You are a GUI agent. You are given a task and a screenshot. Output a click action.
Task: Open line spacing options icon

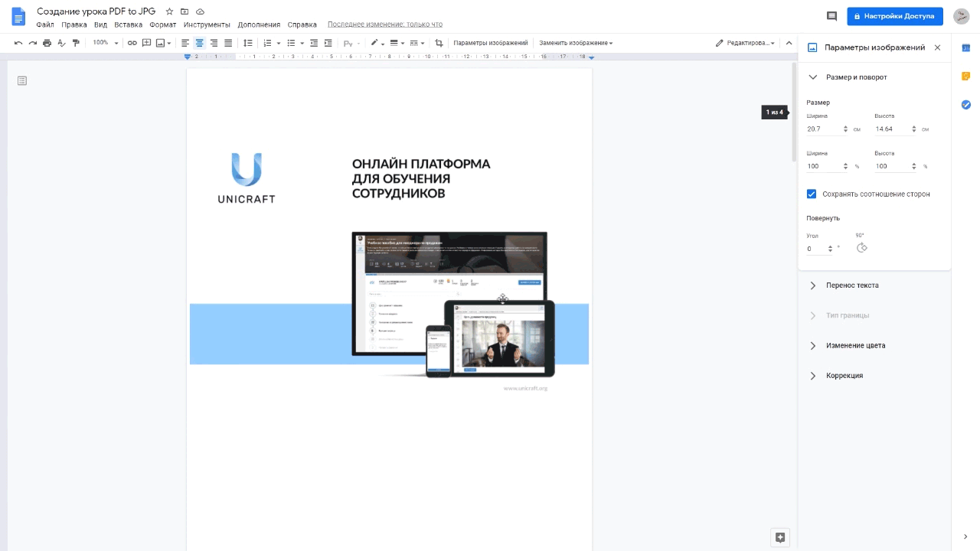pyautogui.click(x=247, y=43)
